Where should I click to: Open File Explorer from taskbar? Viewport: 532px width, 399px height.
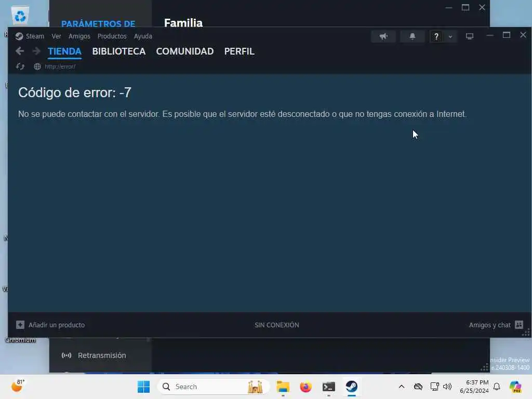pyautogui.click(x=283, y=387)
